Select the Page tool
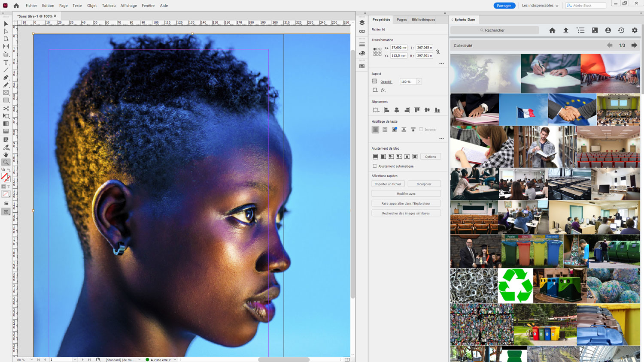Viewport: 644px width, 362px height. tap(6, 39)
